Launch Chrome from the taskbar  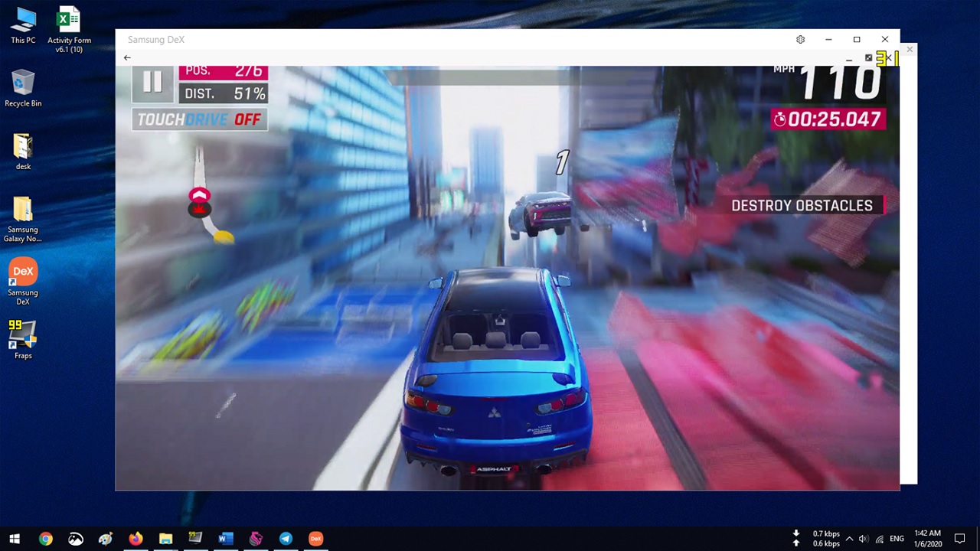pyautogui.click(x=46, y=539)
